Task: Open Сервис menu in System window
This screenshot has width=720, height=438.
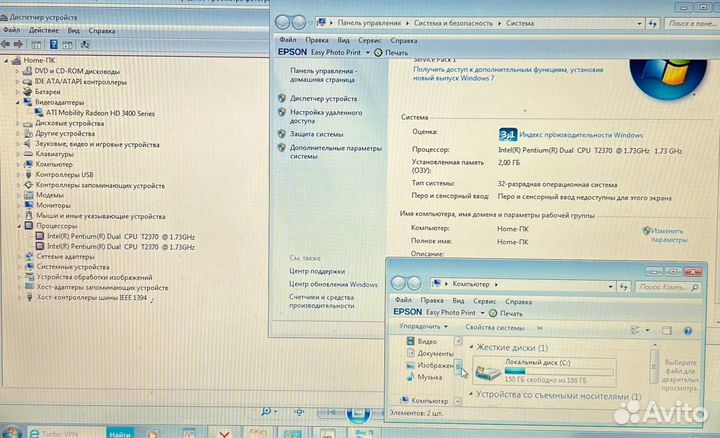Action: (370, 40)
